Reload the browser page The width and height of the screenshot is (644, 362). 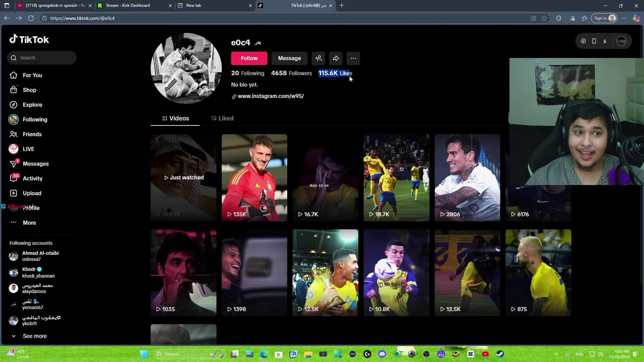pyautogui.click(x=31, y=18)
